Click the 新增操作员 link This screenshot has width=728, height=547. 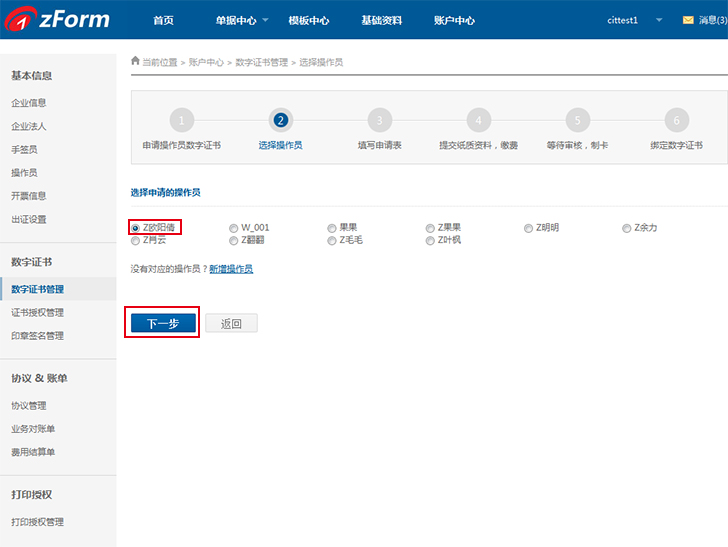click(x=230, y=269)
